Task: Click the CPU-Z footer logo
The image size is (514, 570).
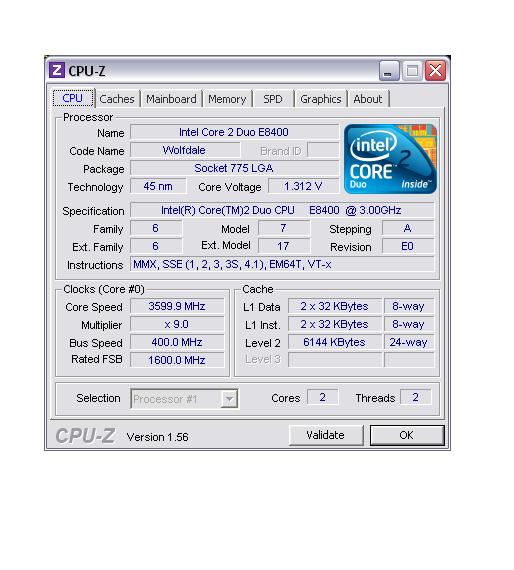Action: click(x=85, y=435)
